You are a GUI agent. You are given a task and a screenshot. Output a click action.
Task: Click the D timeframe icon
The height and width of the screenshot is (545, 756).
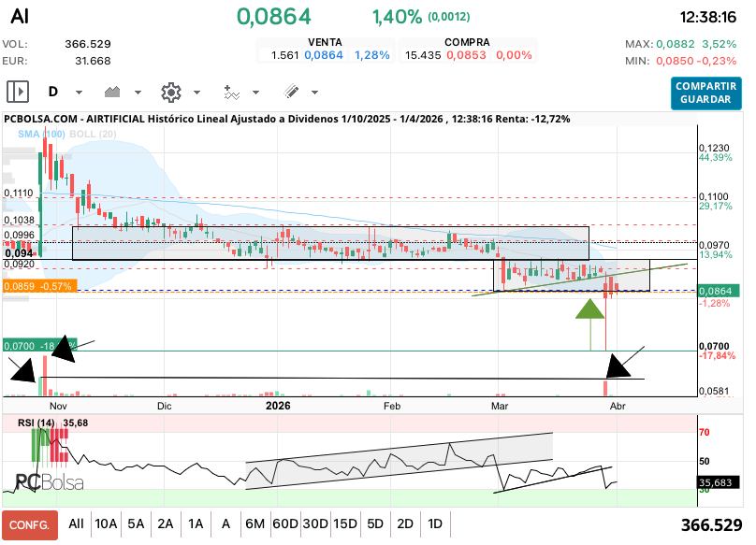coord(53,92)
